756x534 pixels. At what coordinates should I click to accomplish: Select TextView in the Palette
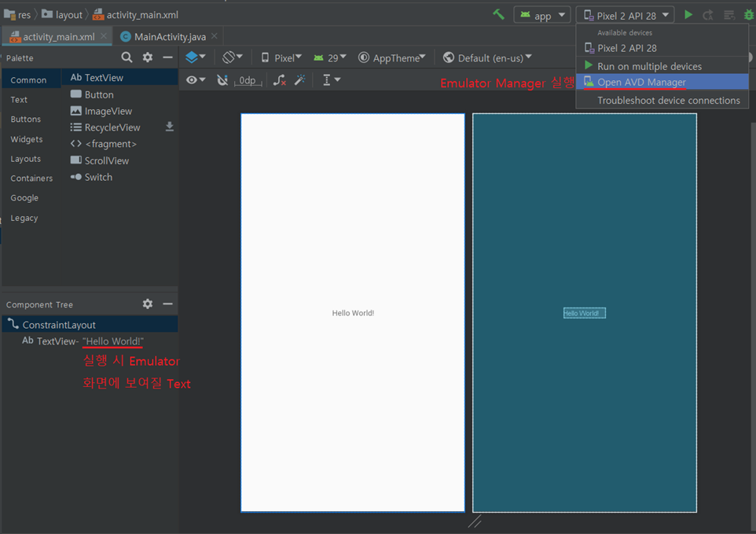pos(119,77)
